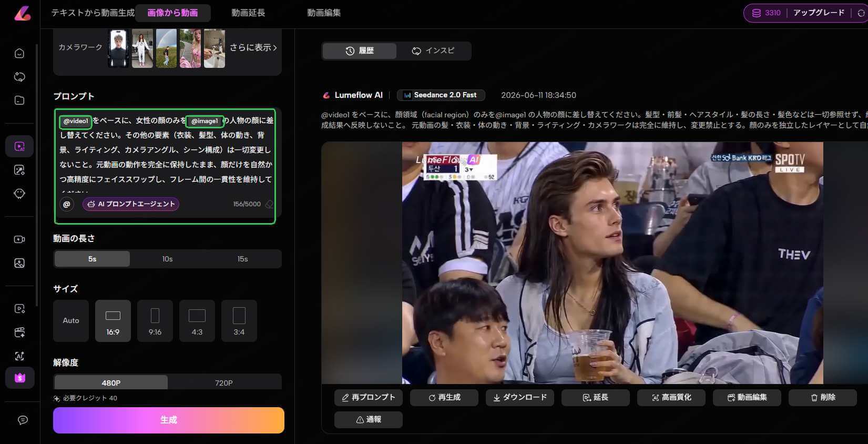868x444 pixels.
Task: Select the 9:16 aspect ratio
Action: 155,321
